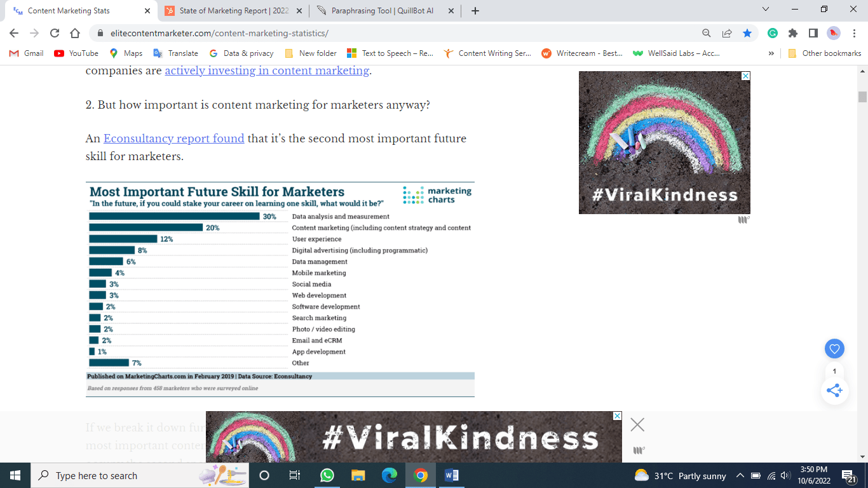Screen dimensions: 868x488
Task: View site info via the padlock icon
Action: (x=100, y=33)
